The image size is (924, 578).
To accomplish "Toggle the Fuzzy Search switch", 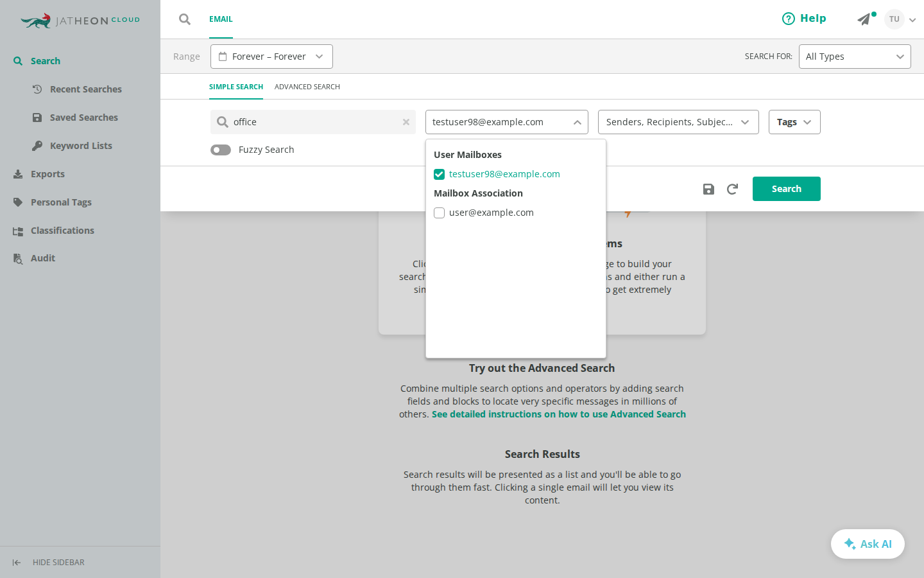I will 221,150.
